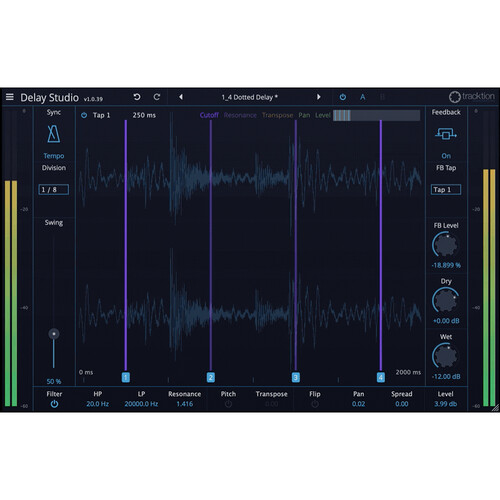Click the HP 20.0 Hz value

pos(97,404)
